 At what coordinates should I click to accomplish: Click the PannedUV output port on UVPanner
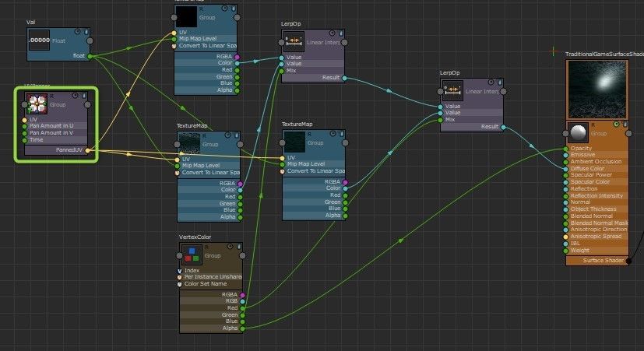pos(87,151)
